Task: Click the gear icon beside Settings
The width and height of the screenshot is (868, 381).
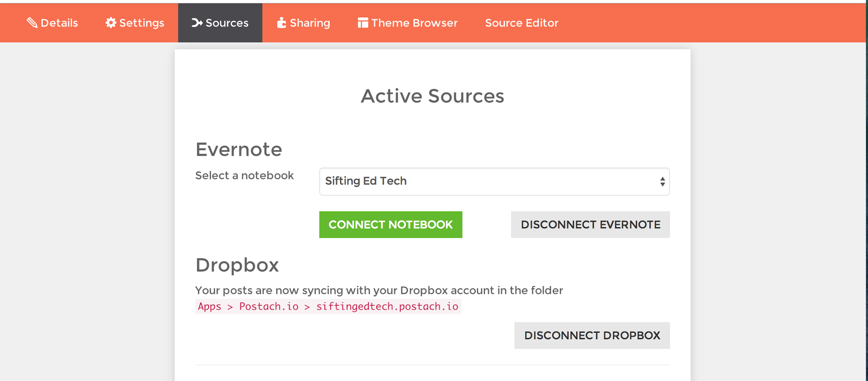Action: tap(111, 23)
